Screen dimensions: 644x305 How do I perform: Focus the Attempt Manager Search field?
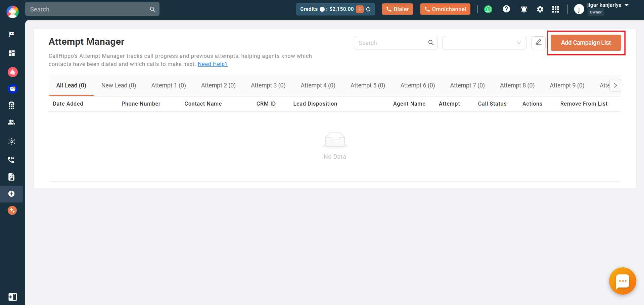(396, 43)
